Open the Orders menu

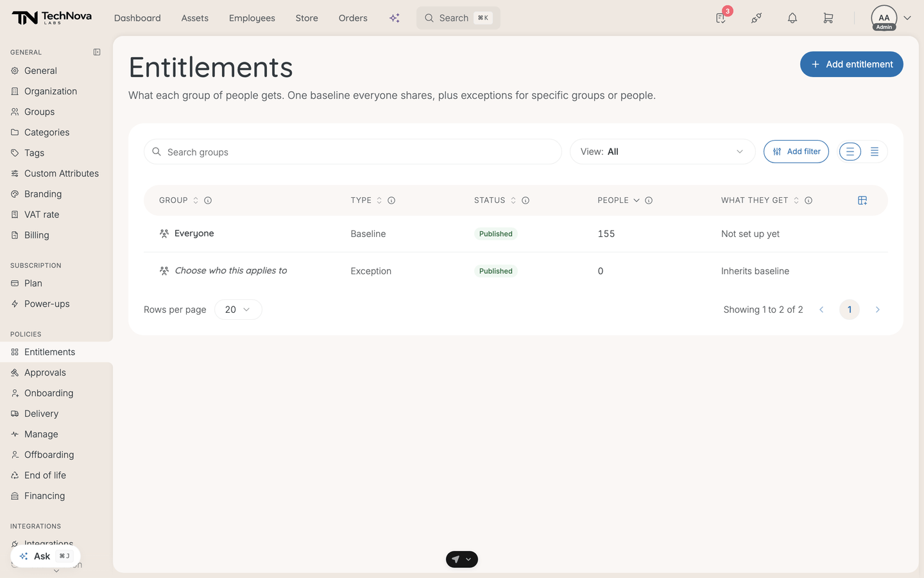click(x=353, y=18)
